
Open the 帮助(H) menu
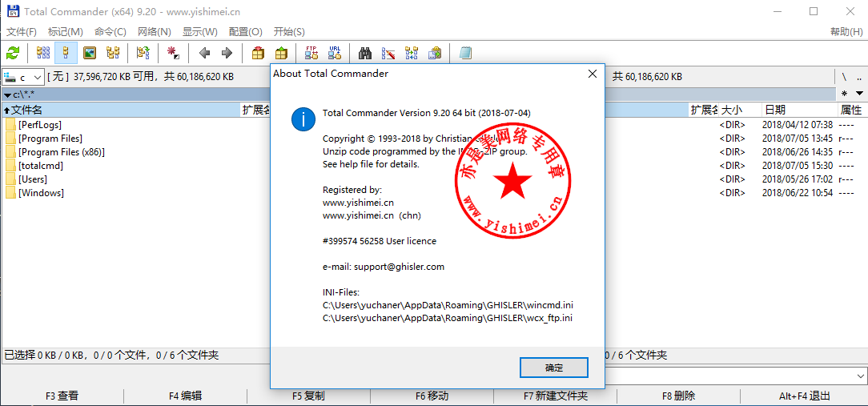click(847, 31)
